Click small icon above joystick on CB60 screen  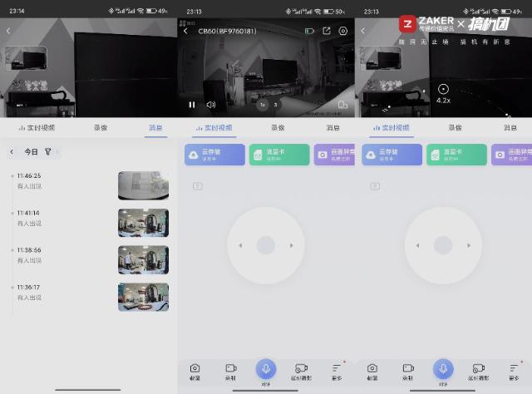[x=198, y=186]
